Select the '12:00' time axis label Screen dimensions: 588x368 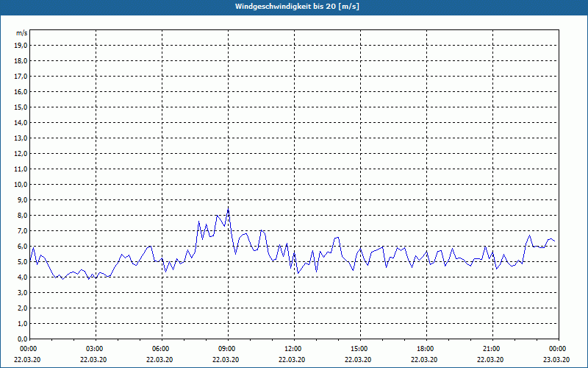point(294,349)
